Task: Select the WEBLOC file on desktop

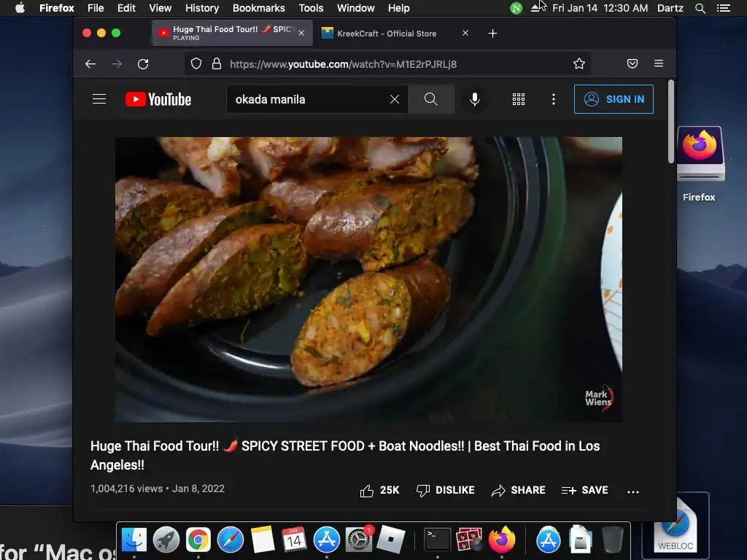Action: (676, 526)
